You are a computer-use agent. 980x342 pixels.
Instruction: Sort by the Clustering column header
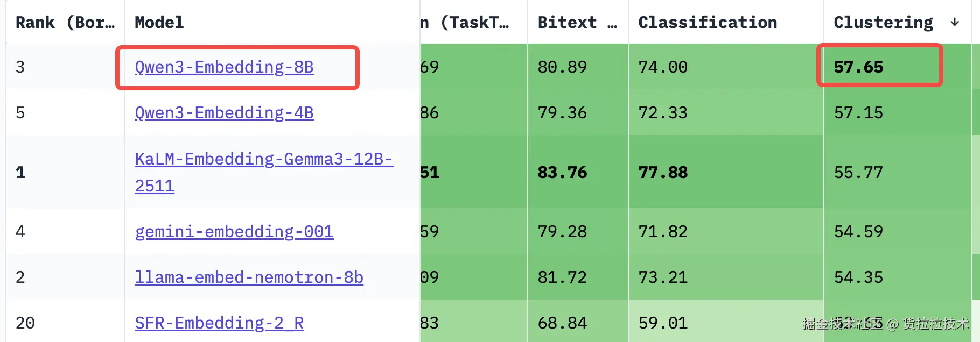click(883, 23)
